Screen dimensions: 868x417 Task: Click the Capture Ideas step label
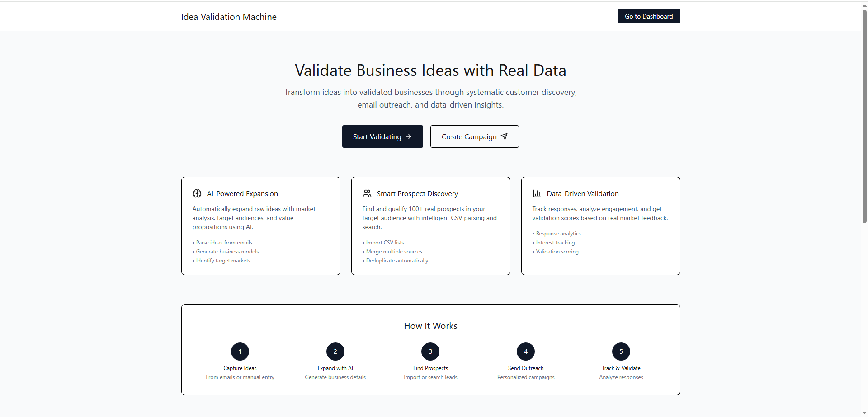click(240, 368)
